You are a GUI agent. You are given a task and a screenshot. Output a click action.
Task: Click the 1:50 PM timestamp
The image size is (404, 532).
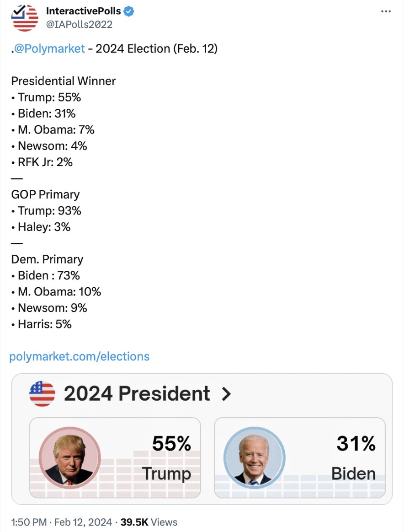tap(29, 522)
